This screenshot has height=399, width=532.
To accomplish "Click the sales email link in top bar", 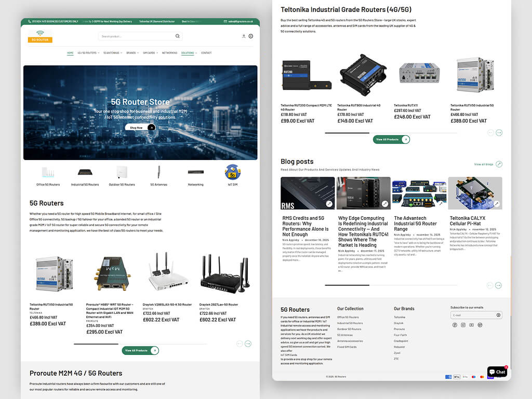I will tap(239, 21).
